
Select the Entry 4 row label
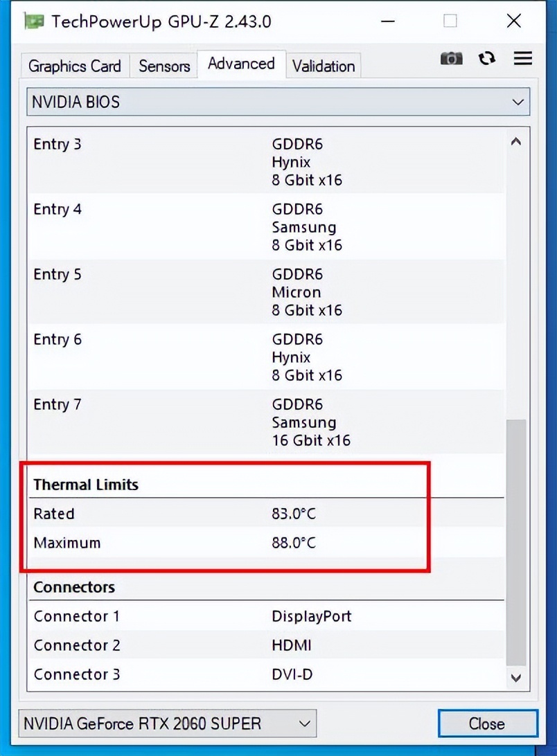58,209
